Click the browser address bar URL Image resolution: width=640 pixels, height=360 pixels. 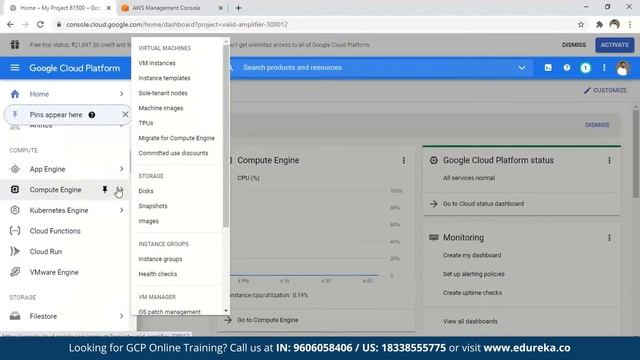click(177, 24)
